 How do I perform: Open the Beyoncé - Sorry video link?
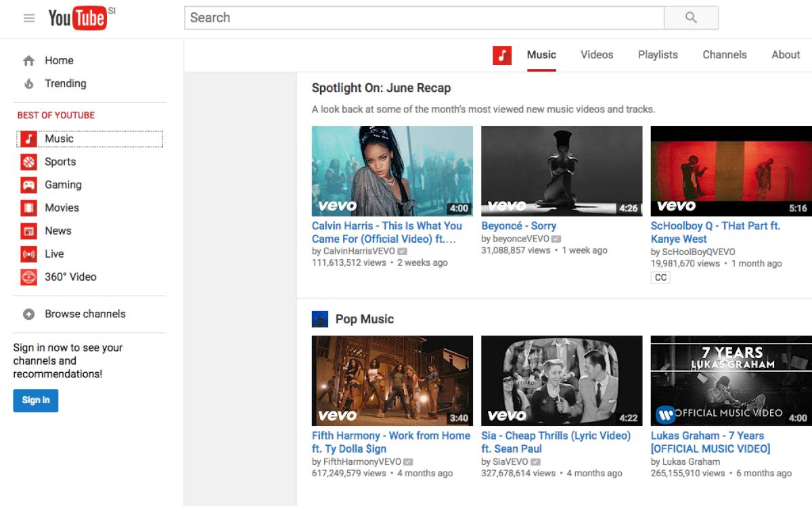click(518, 226)
